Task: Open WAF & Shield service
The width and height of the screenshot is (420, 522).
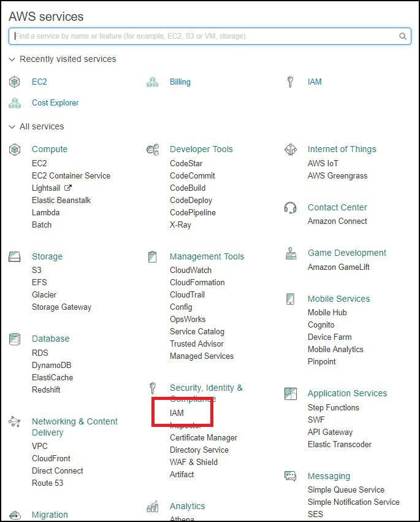Action: click(x=194, y=463)
